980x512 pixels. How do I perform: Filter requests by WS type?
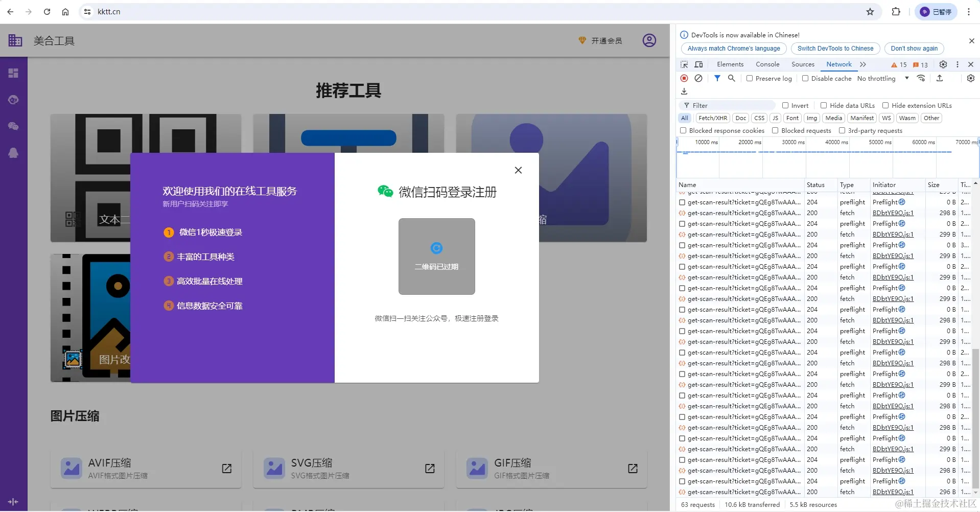coord(886,118)
